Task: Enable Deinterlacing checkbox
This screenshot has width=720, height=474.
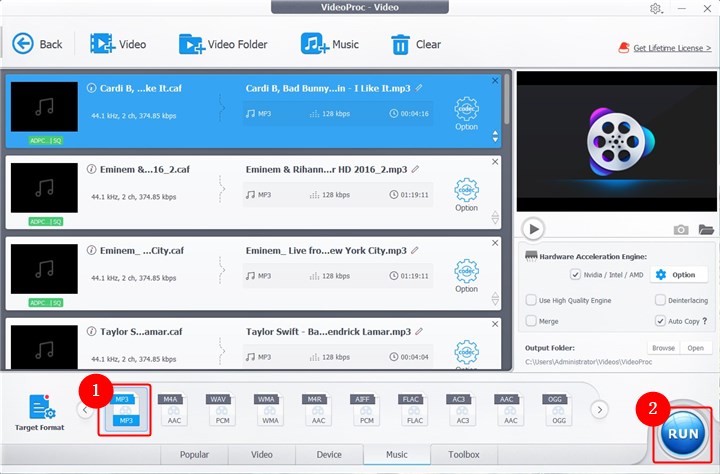Action: [x=660, y=300]
